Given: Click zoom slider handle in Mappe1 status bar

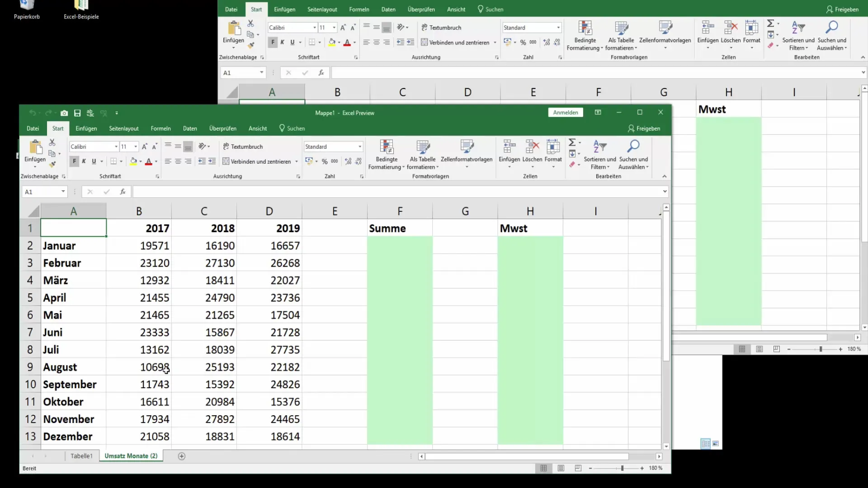Looking at the screenshot, I should 623,468.
